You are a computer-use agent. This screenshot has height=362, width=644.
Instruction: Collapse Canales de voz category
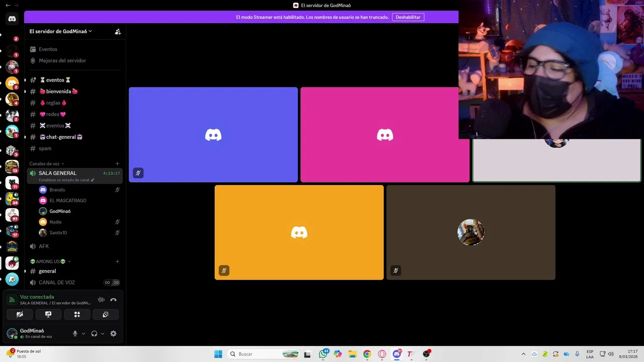coord(47,163)
